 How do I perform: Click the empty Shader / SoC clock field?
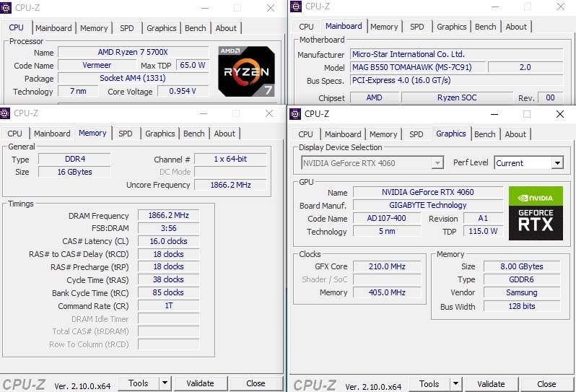point(387,279)
